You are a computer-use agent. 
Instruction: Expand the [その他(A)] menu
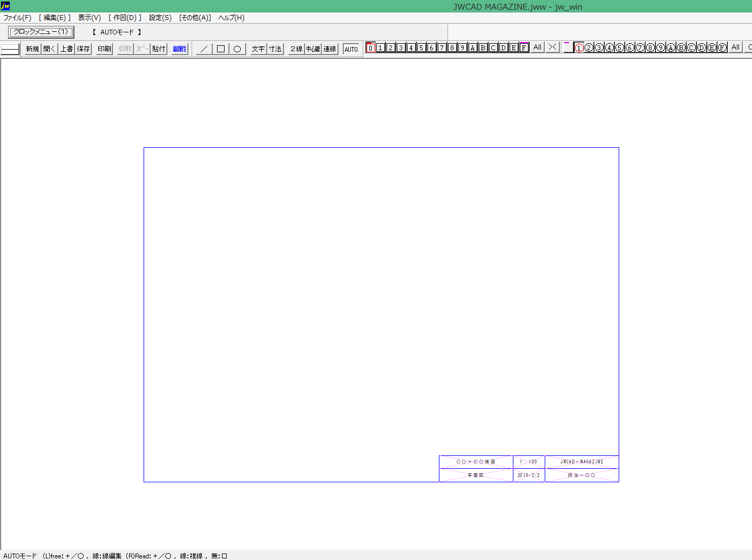pyautogui.click(x=195, y=18)
